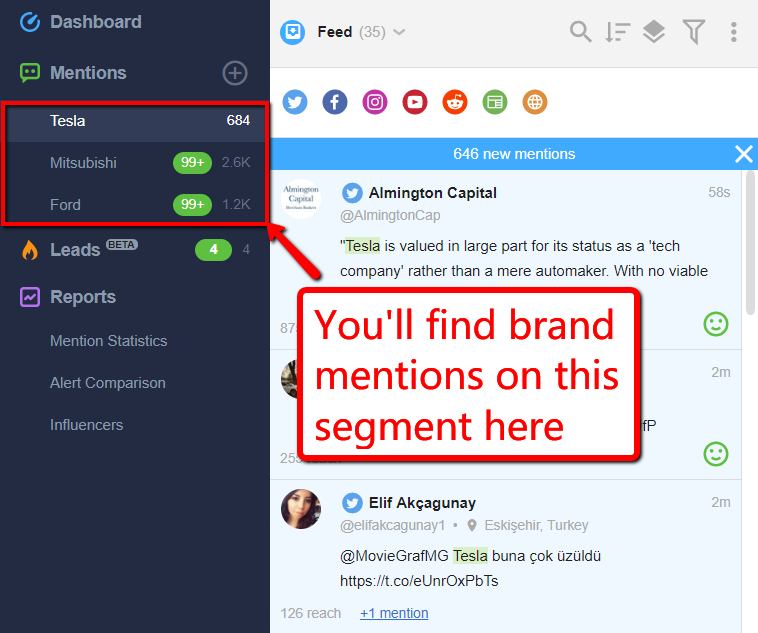This screenshot has height=633, width=758.
Task: Open the feed search magnifier
Action: click(x=581, y=32)
